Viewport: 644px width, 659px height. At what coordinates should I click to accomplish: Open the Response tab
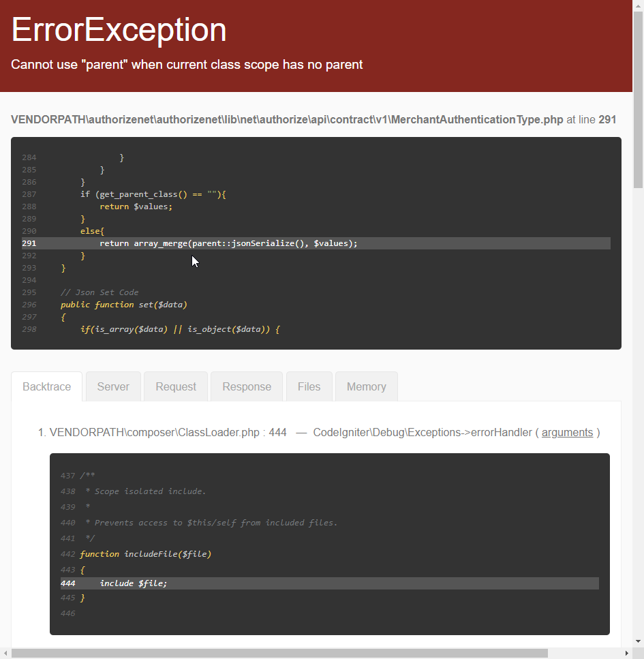click(x=247, y=386)
